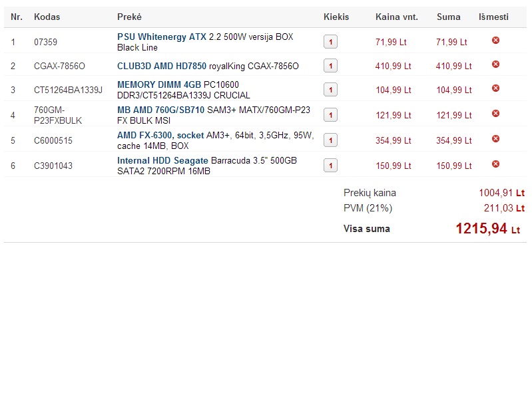532x399 pixels.
Task: Open Internal HDD Seagate product link
Action: pyautogui.click(x=162, y=160)
